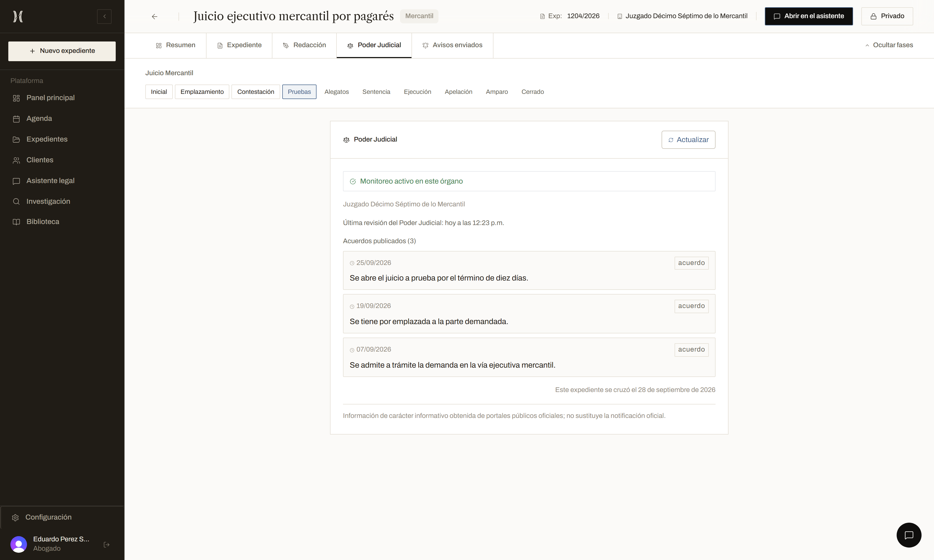Select the Contestación phase
The image size is (934, 560).
(256, 92)
